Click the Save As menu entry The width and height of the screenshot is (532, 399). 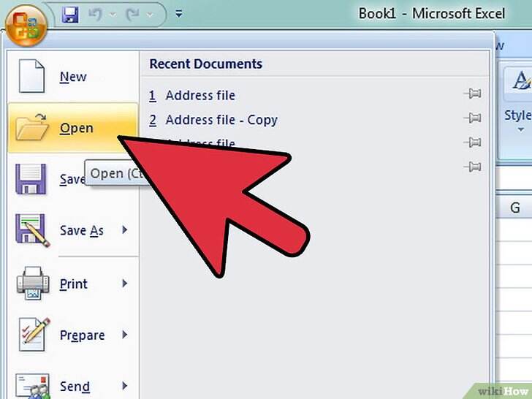click(x=73, y=230)
